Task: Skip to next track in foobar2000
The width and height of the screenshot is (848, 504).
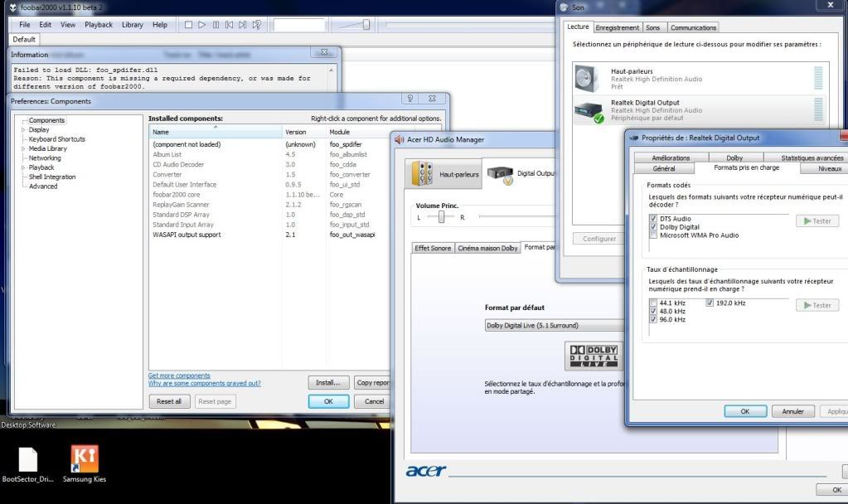Action: click(243, 25)
